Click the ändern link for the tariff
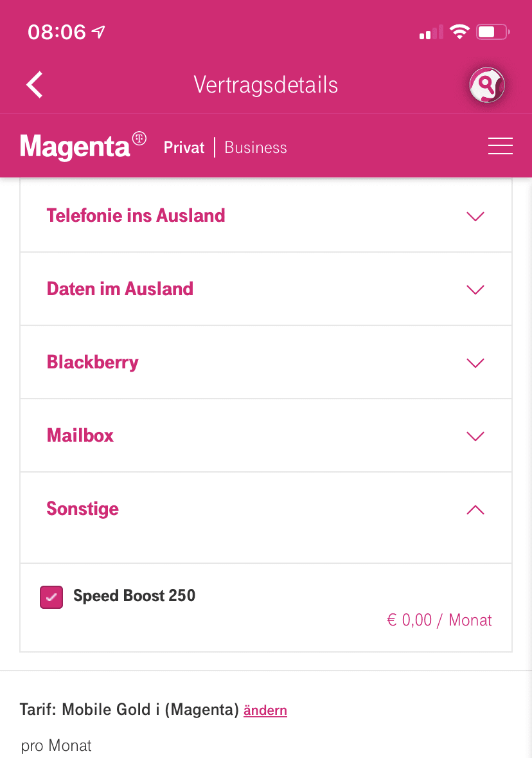This screenshot has height=758, width=532. point(265,710)
